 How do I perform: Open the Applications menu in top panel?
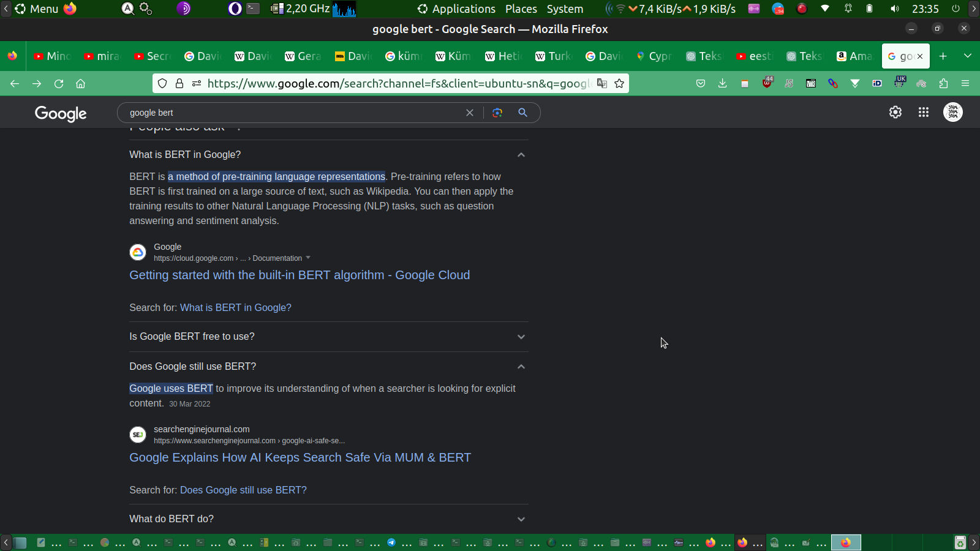[x=456, y=9]
